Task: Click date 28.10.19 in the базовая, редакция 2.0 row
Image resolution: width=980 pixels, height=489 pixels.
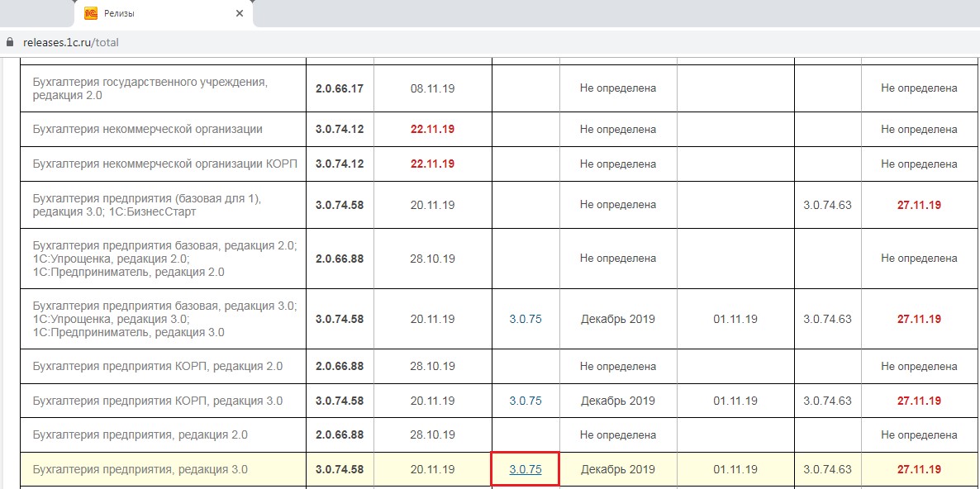Action: point(432,259)
